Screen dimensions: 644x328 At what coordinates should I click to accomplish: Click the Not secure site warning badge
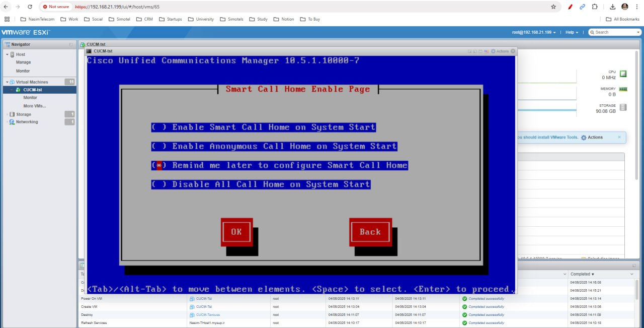click(x=56, y=7)
